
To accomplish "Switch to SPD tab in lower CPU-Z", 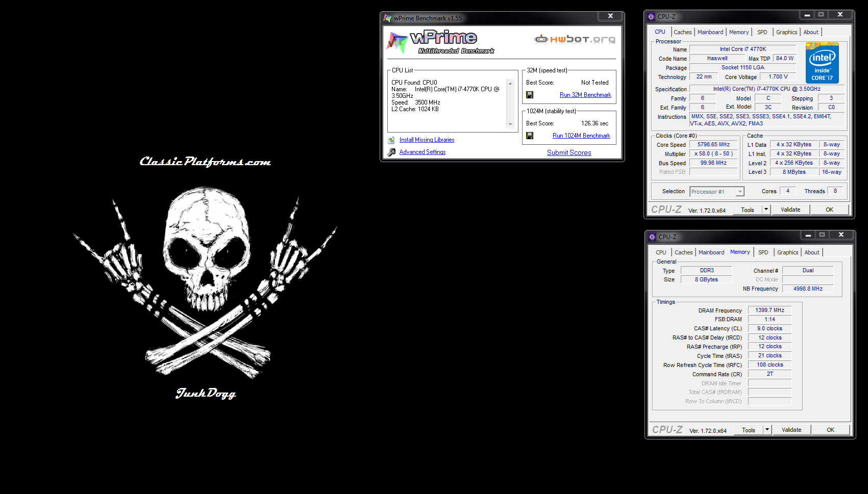I will coord(763,252).
